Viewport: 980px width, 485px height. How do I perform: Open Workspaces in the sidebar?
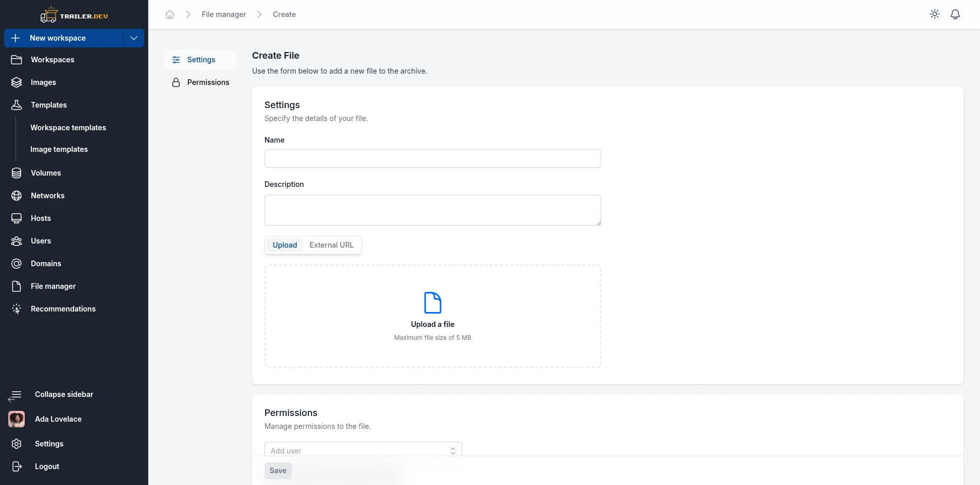click(74, 60)
